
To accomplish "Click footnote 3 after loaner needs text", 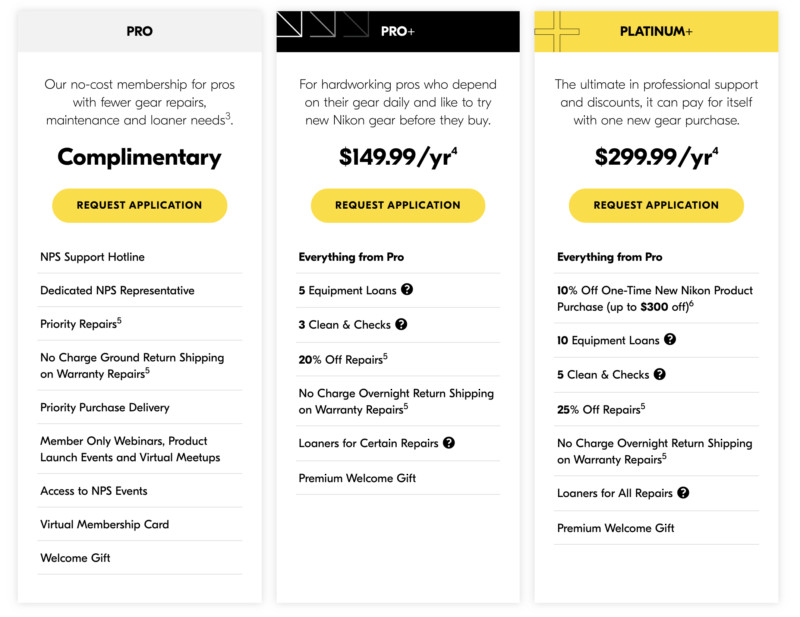I will coord(228,116).
